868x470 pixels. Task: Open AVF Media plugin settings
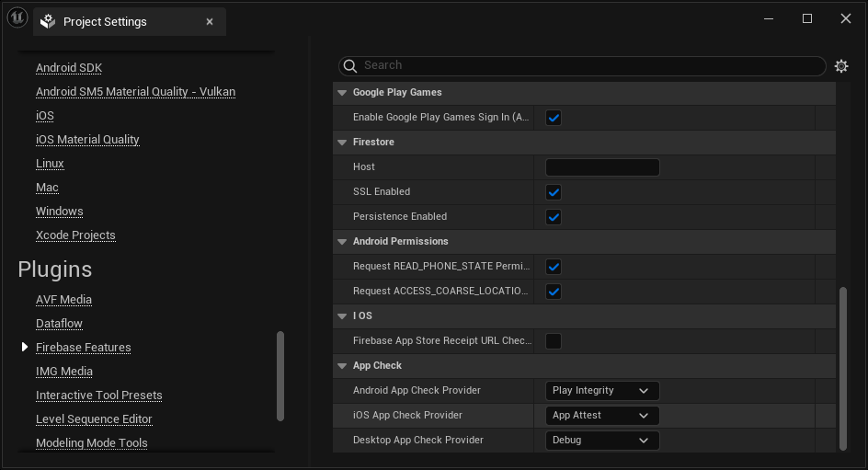(63, 300)
